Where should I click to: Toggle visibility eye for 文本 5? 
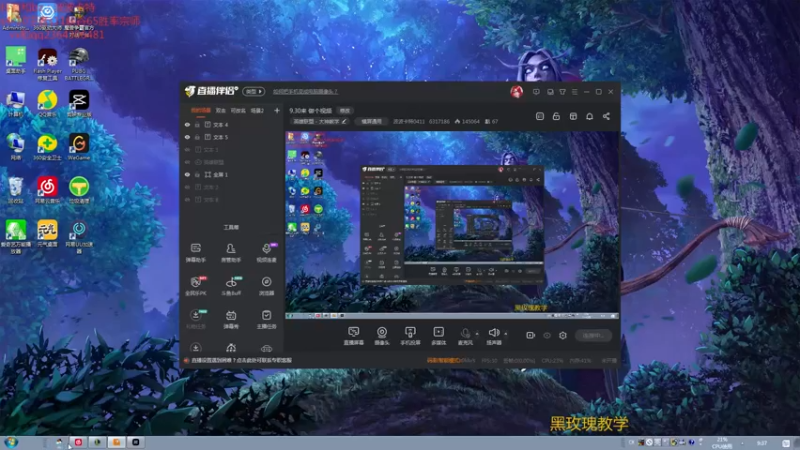pos(187,137)
